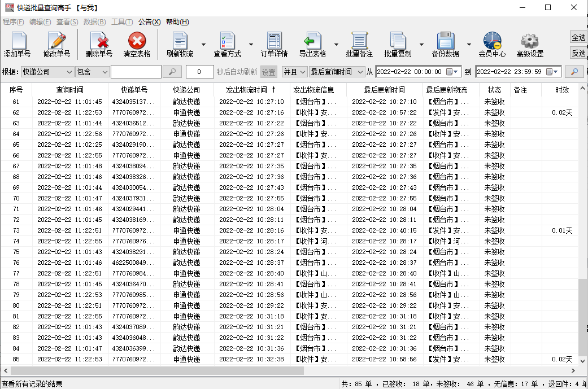Open the 并且 logic dropdown
The height and width of the screenshot is (389, 588).
294,72
